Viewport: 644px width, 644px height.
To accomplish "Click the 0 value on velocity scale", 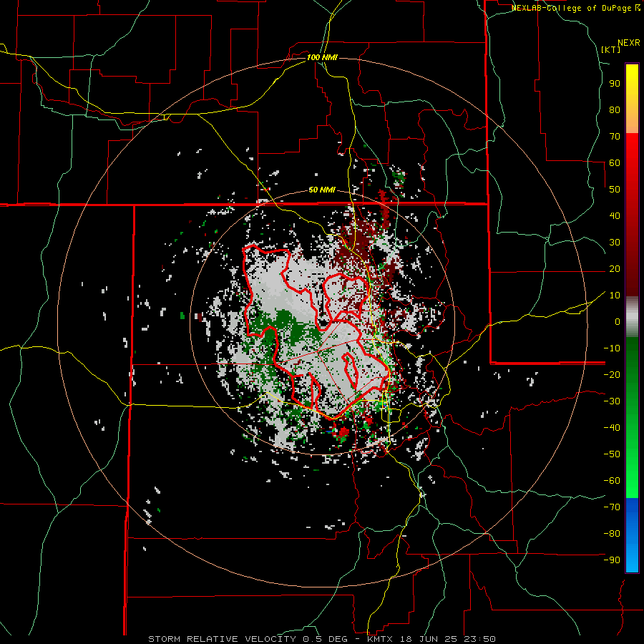I will tap(618, 321).
